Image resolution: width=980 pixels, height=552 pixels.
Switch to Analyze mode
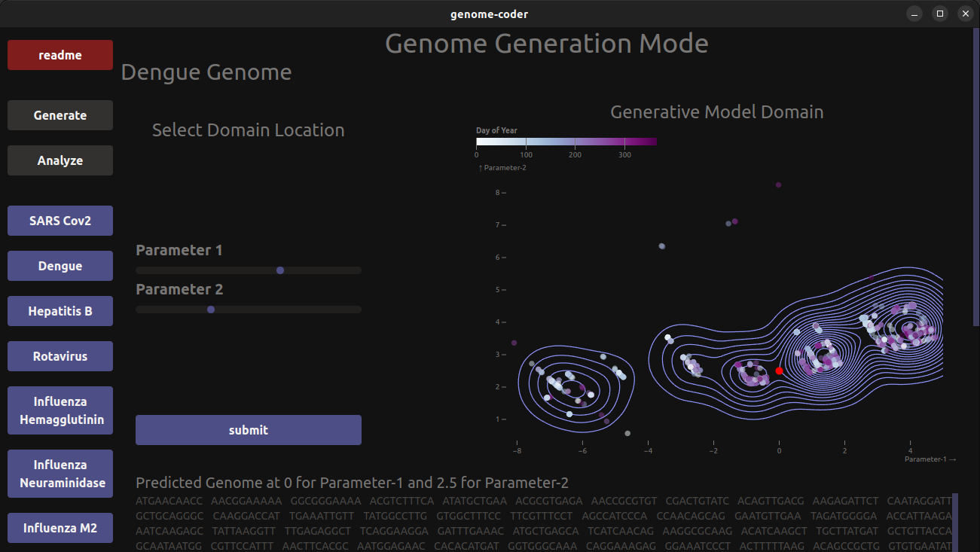[x=60, y=160]
